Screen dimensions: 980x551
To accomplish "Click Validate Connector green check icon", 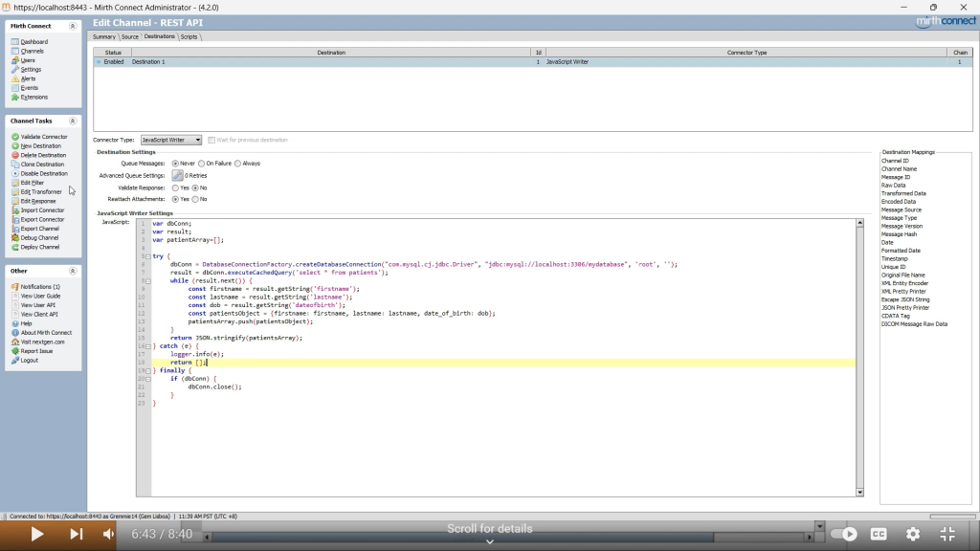I will point(15,137).
